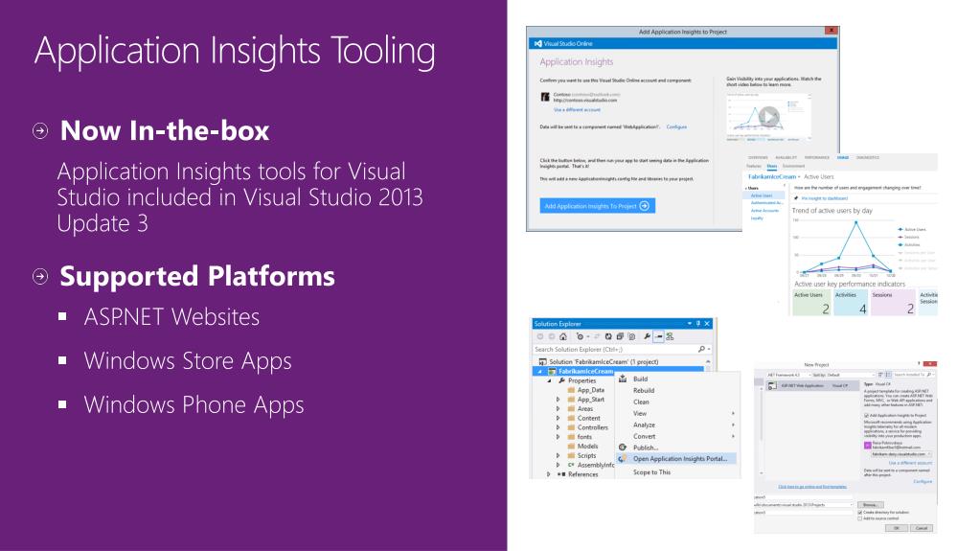
Task: Click the Now In-the-box arrow bullet icon
Action: click(x=40, y=130)
